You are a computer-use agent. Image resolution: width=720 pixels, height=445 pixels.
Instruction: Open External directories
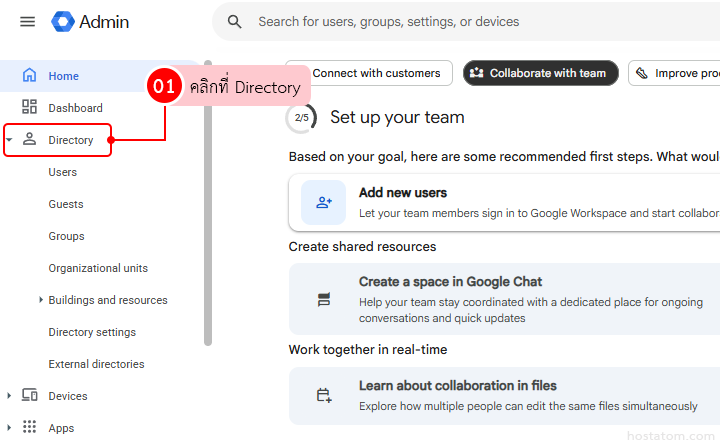(96, 364)
